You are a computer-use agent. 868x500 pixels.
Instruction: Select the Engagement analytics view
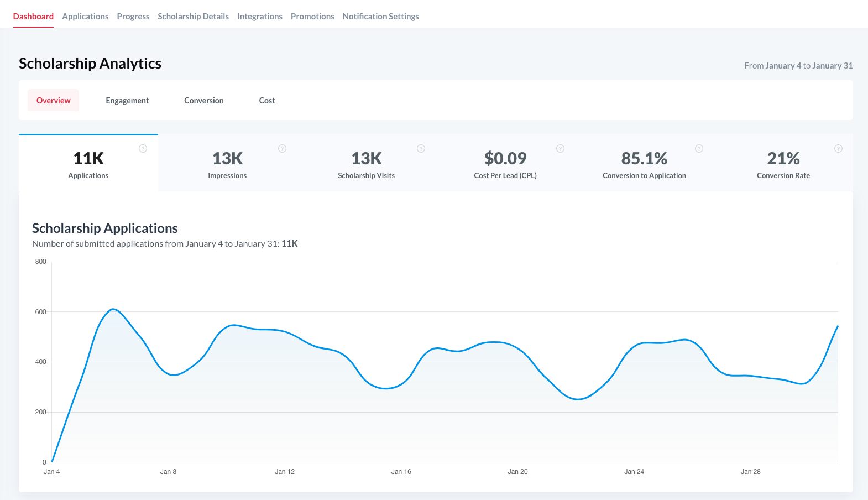tap(127, 100)
